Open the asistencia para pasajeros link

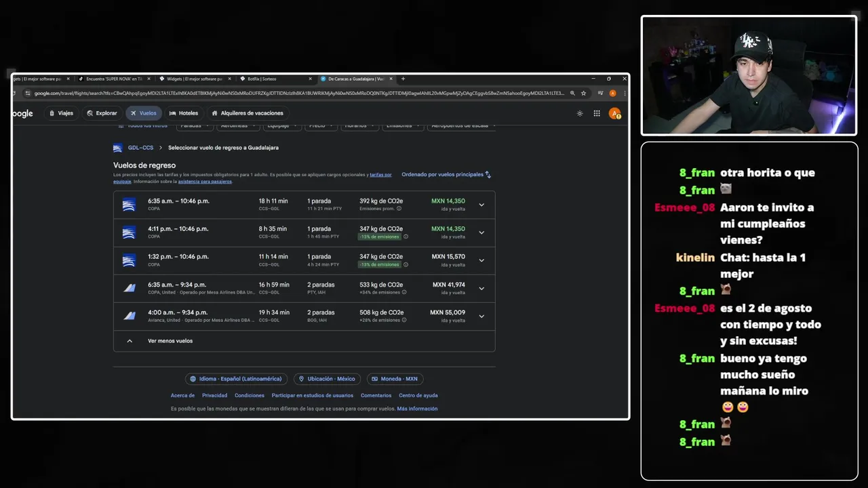205,182
